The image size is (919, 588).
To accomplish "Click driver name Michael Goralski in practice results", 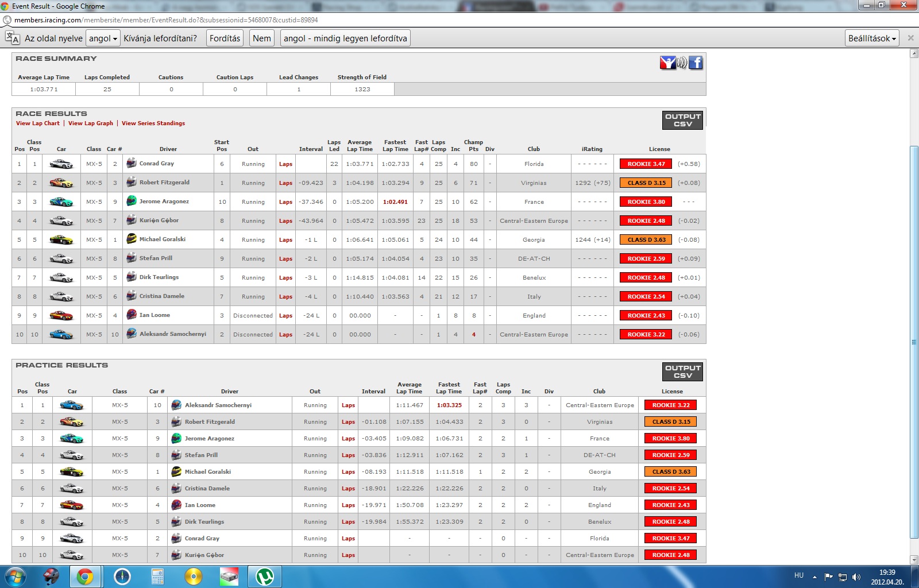I will click(x=208, y=471).
